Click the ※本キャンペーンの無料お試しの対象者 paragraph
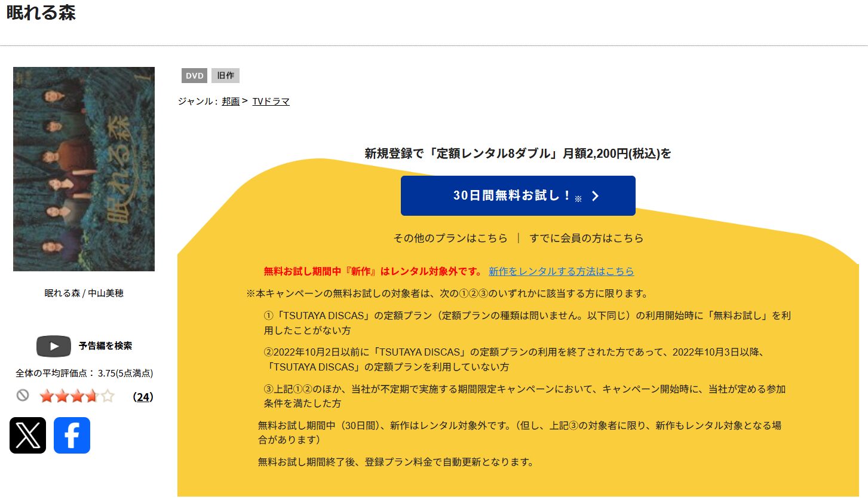 (x=447, y=294)
